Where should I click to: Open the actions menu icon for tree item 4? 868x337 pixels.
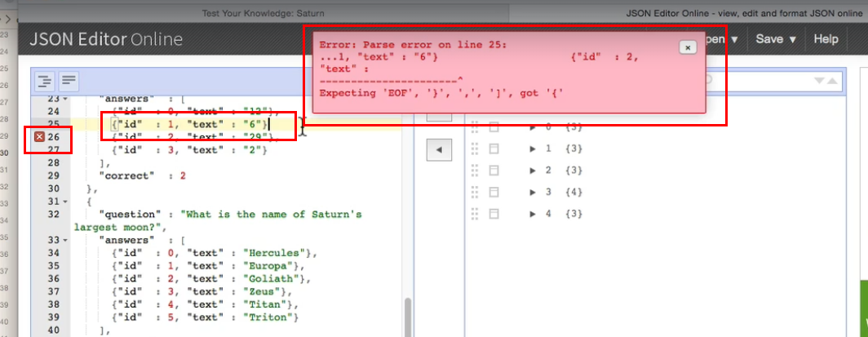point(494,214)
